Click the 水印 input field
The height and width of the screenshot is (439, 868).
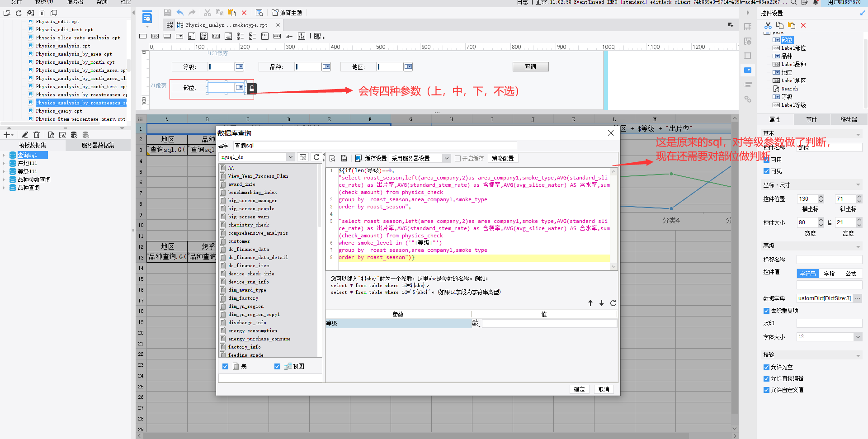click(829, 323)
